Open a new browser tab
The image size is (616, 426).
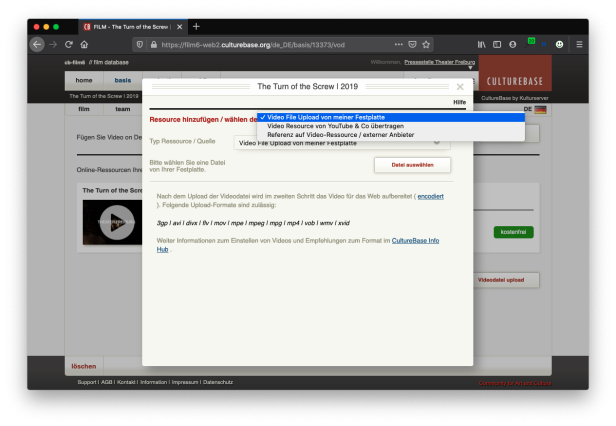[196, 25]
